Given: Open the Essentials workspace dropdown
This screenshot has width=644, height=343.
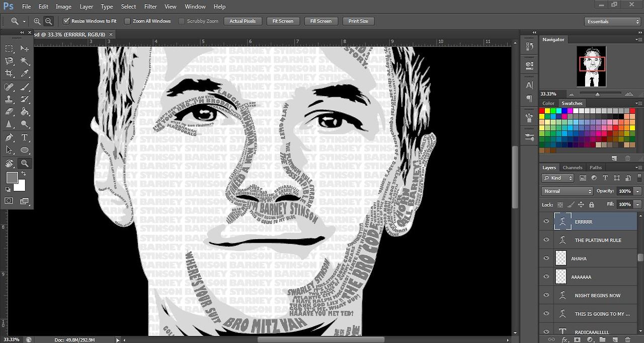Looking at the screenshot, I should 613,22.
